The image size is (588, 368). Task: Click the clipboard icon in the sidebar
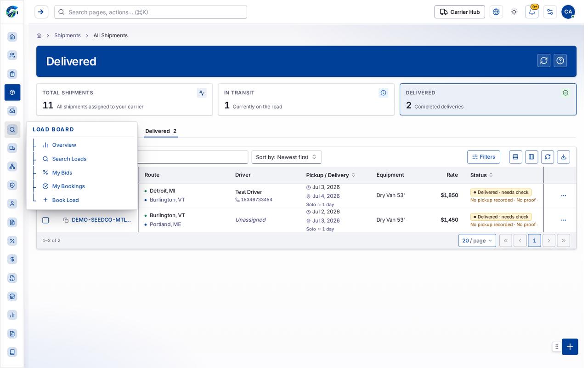[x=12, y=74]
